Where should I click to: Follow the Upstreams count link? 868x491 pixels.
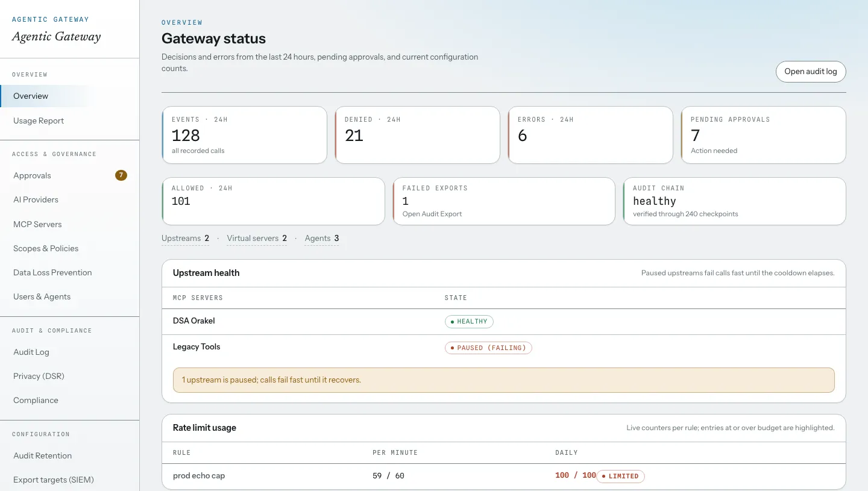pos(186,238)
